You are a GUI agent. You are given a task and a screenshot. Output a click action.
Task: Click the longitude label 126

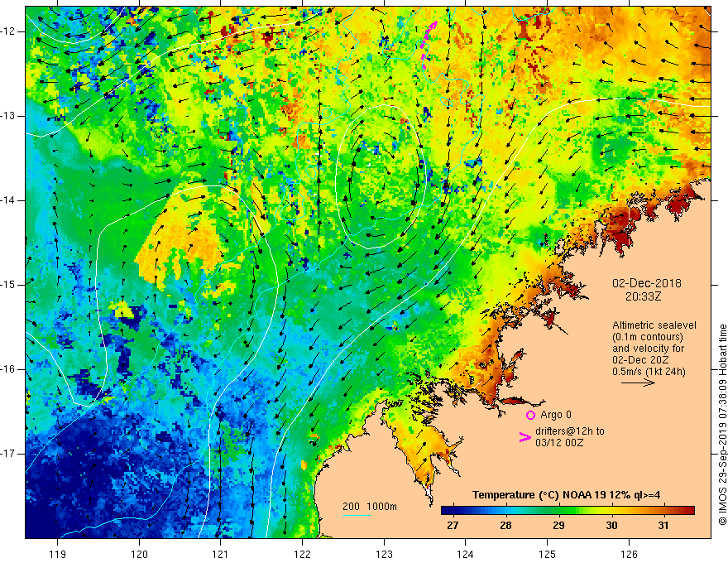[x=629, y=554]
